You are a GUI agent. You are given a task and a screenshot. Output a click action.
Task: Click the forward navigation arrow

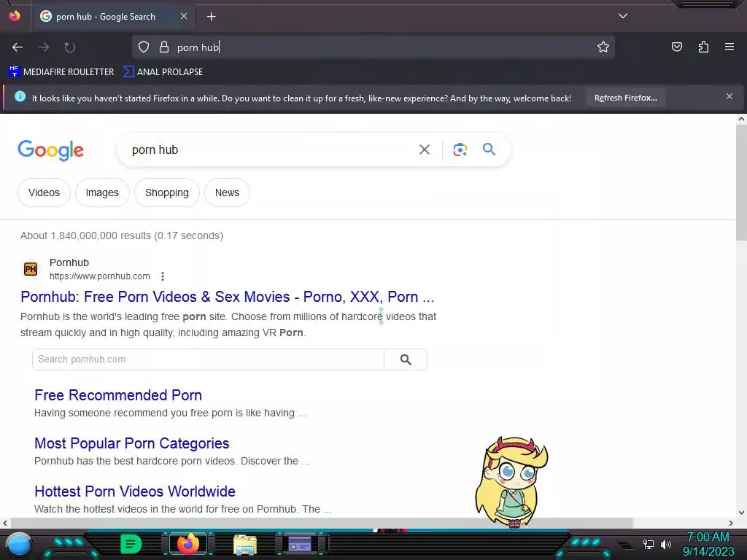[44, 47]
